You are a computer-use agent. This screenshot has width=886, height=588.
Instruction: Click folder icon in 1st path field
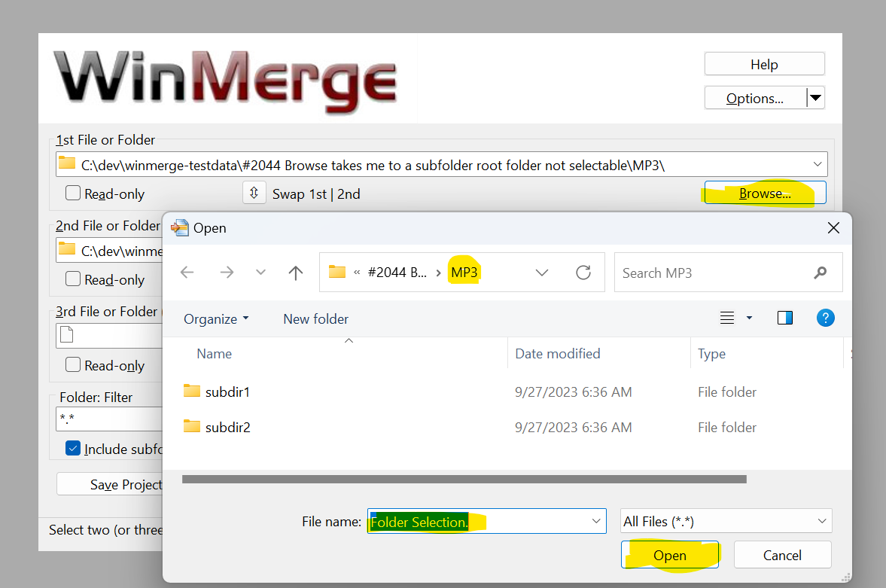(x=67, y=163)
